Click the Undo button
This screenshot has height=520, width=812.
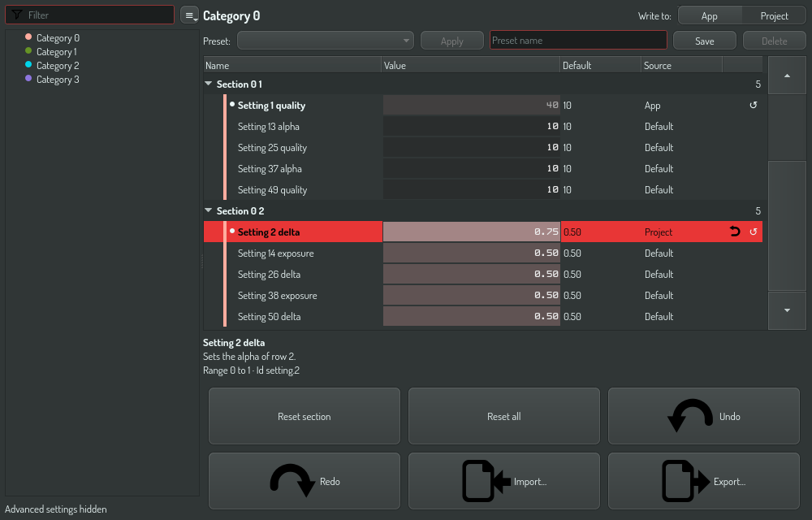(x=704, y=416)
